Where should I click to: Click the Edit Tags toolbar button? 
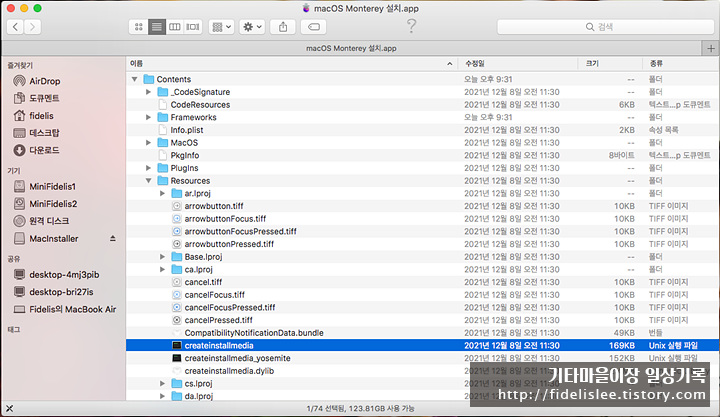[x=314, y=27]
